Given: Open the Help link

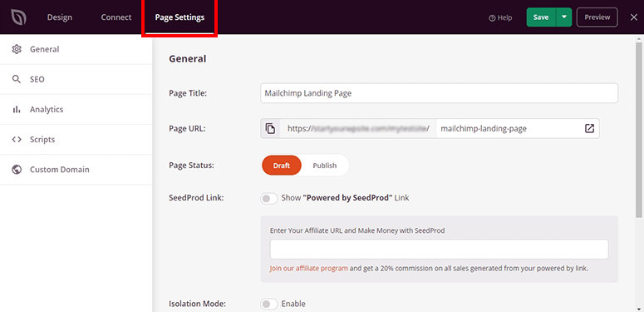Looking at the screenshot, I should point(500,17).
